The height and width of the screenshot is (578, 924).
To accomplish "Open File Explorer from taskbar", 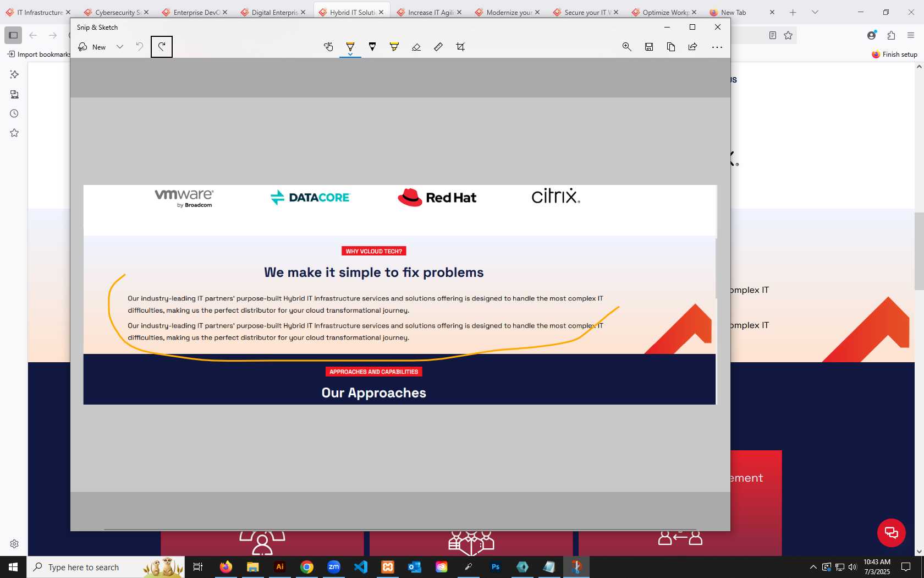I will 253,567.
